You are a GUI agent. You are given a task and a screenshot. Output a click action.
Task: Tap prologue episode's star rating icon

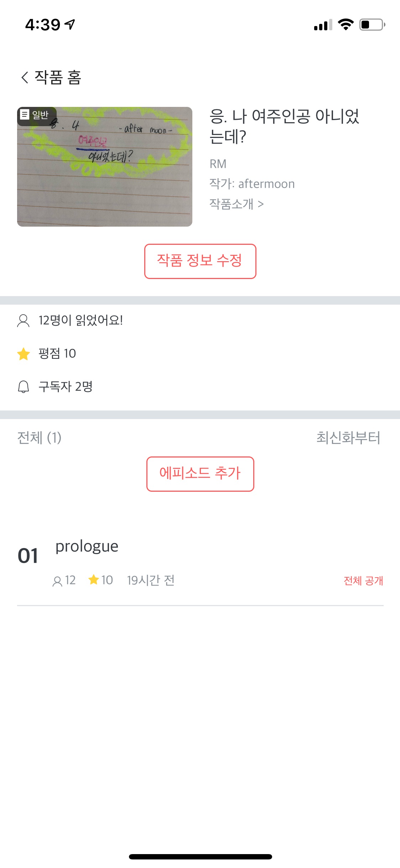pyautogui.click(x=94, y=580)
